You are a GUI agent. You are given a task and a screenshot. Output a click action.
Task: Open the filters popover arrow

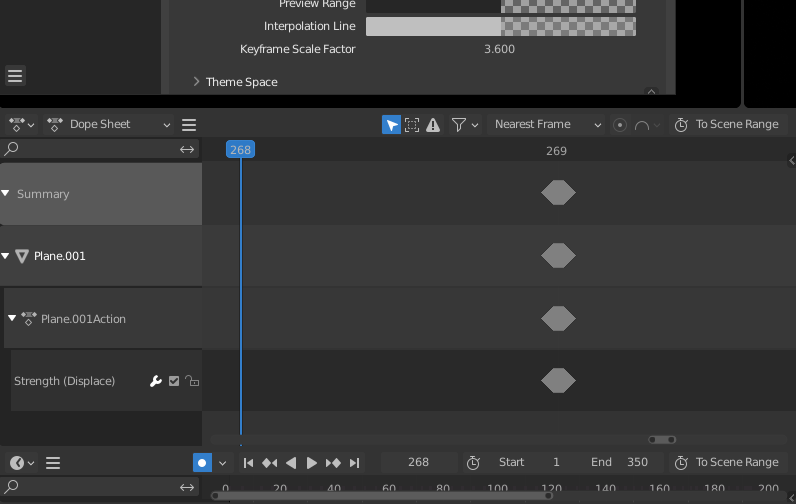click(475, 125)
